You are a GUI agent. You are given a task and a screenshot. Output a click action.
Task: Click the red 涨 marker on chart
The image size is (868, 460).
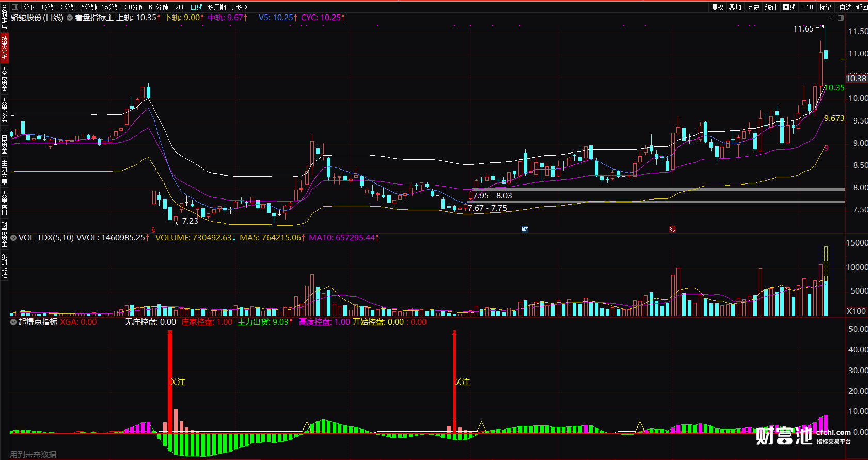672,229
